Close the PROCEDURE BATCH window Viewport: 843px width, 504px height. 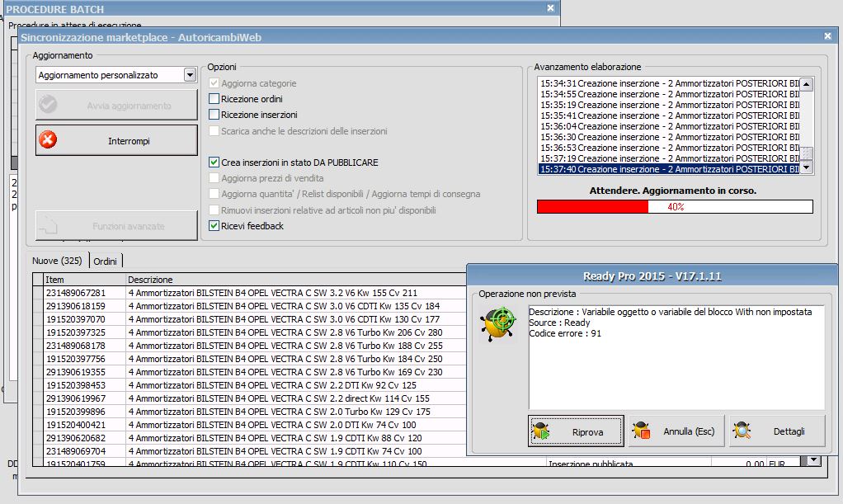tap(550, 8)
